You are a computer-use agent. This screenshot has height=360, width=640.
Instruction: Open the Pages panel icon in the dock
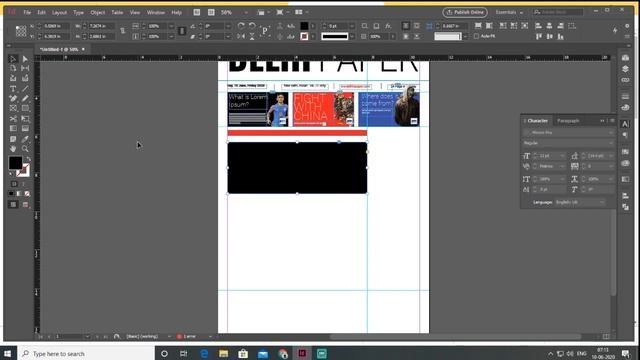625,58
